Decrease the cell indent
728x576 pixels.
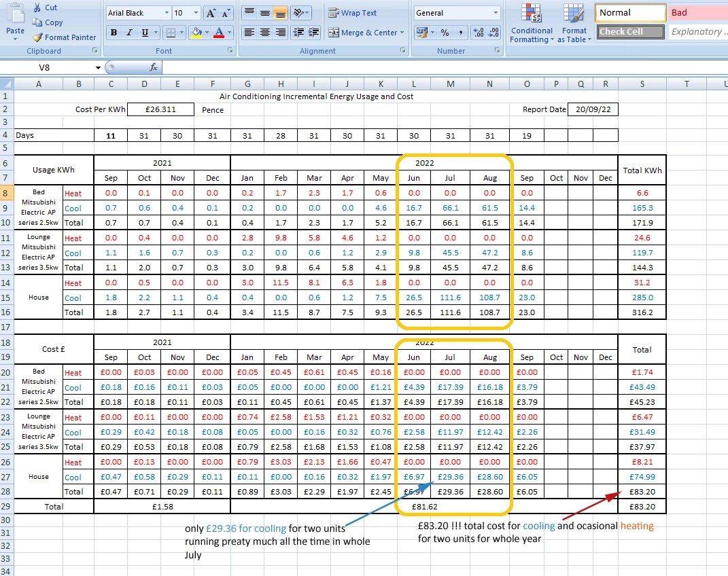(298, 33)
